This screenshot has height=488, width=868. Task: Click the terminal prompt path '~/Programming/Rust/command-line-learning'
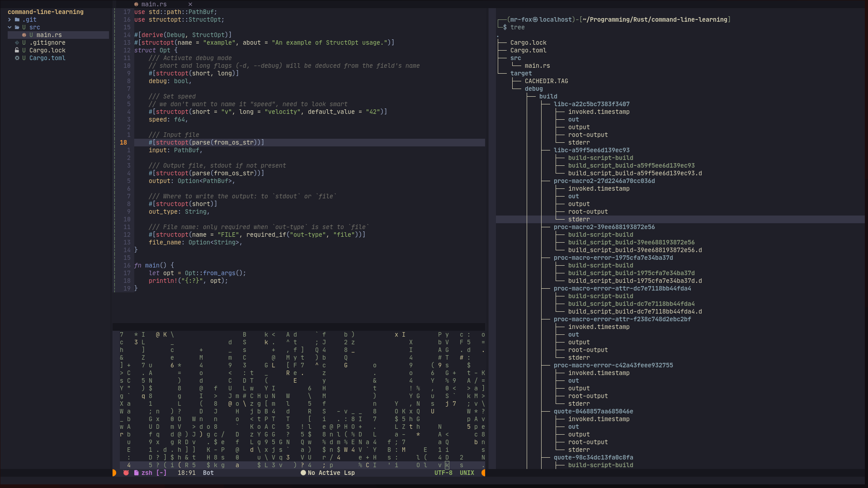click(x=655, y=19)
